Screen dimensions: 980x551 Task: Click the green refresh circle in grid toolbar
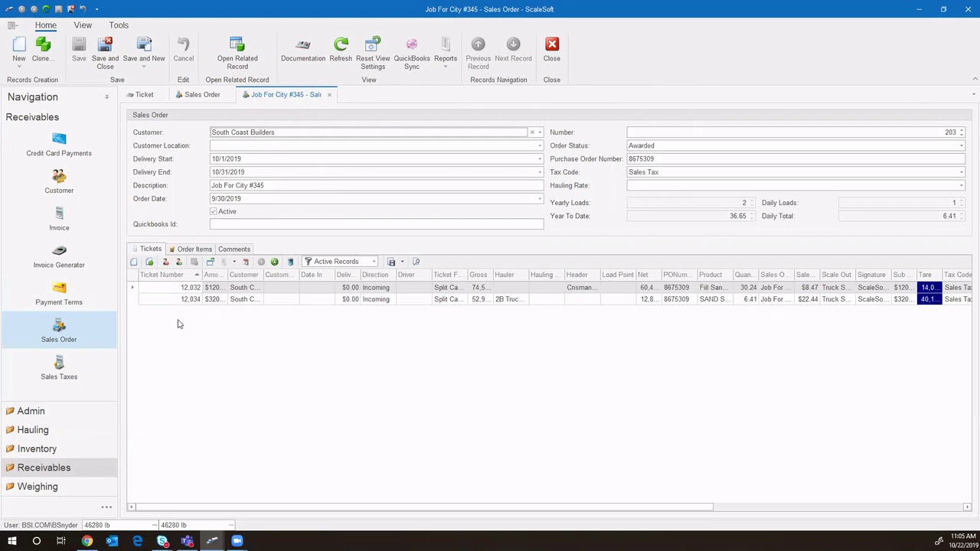click(274, 262)
